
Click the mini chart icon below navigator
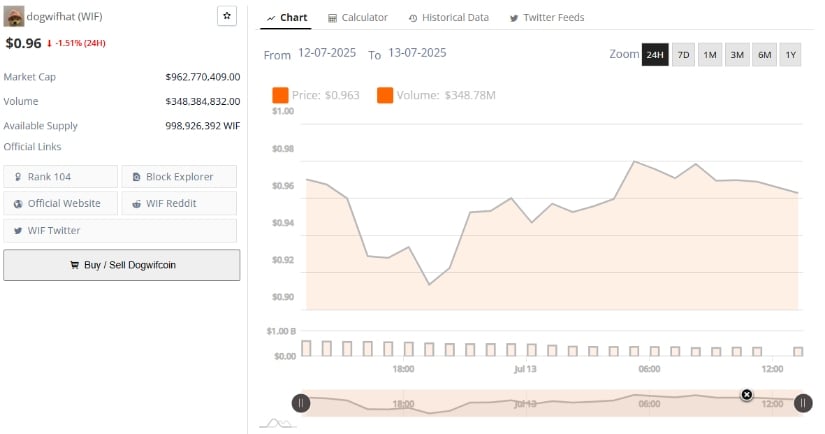(277, 423)
